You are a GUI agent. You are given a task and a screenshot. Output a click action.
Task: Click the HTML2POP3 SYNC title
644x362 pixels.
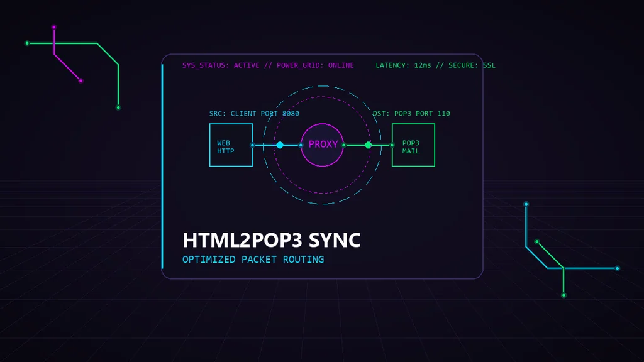click(x=272, y=240)
